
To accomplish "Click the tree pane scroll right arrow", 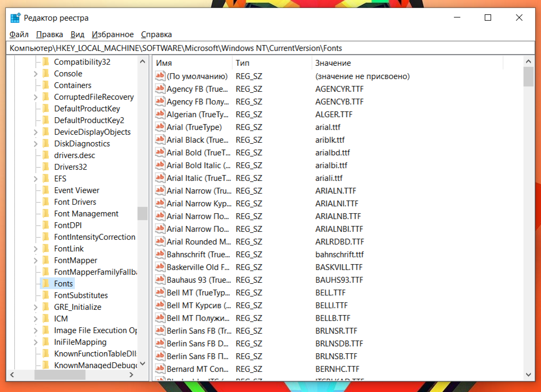I will [131, 374].
